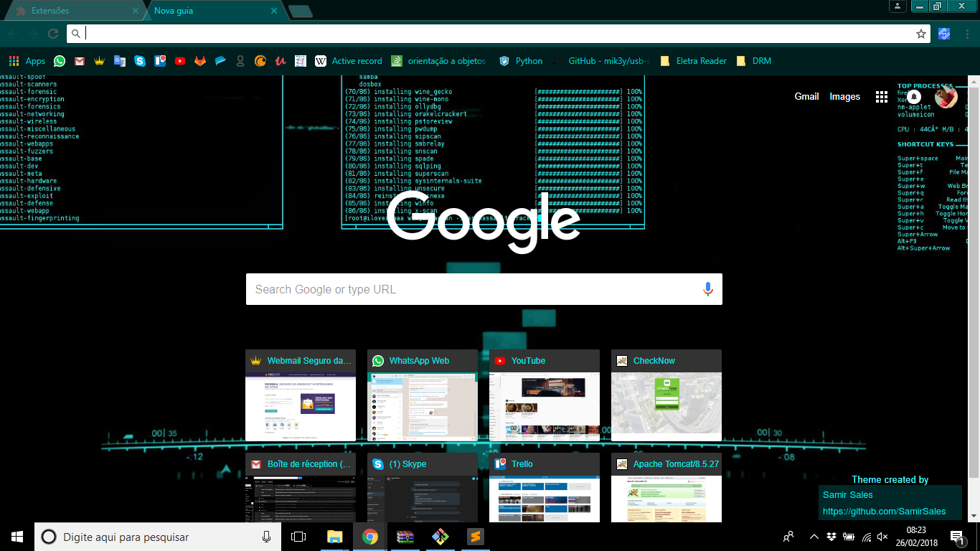Screen dimensions: 980x551
Task: Open Google notifications bell
Action: tap(914, 97)
